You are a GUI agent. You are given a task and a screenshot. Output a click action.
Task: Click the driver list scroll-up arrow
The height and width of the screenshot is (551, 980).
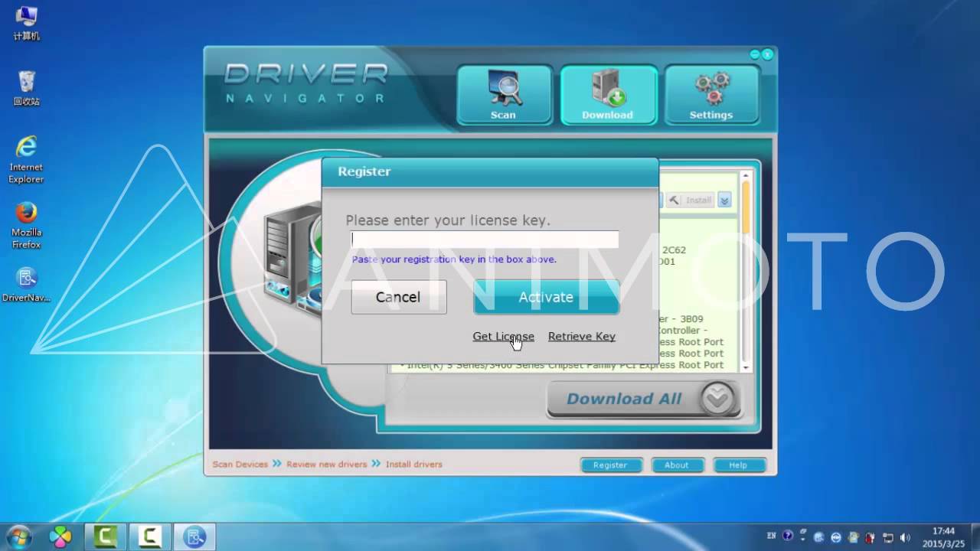(x=746, y=176)
